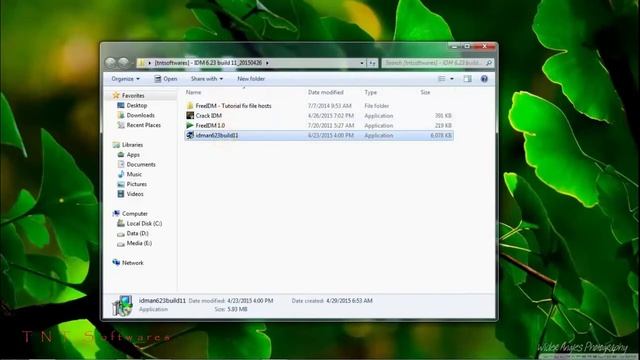
Task: Open the Pictures library
Action: [136, 184]
